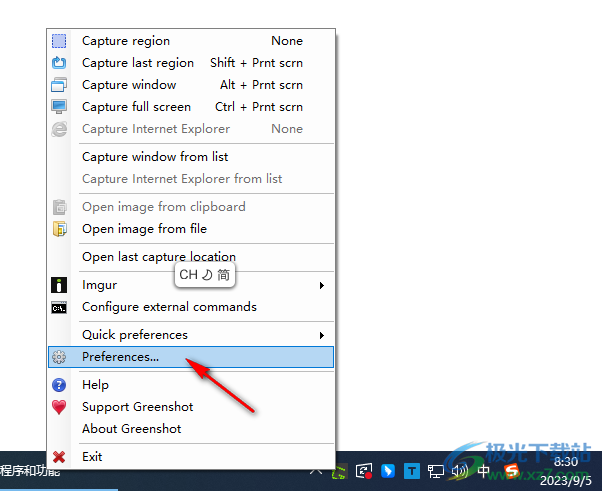Screen dimensions: 602x491
Task: Select Capture full screen menu entry
Action: click(191, 107)
